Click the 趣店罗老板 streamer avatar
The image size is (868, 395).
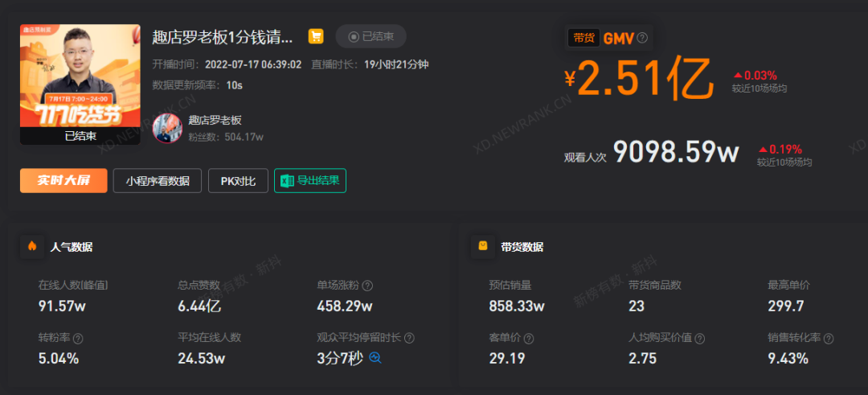pos(167,128)
